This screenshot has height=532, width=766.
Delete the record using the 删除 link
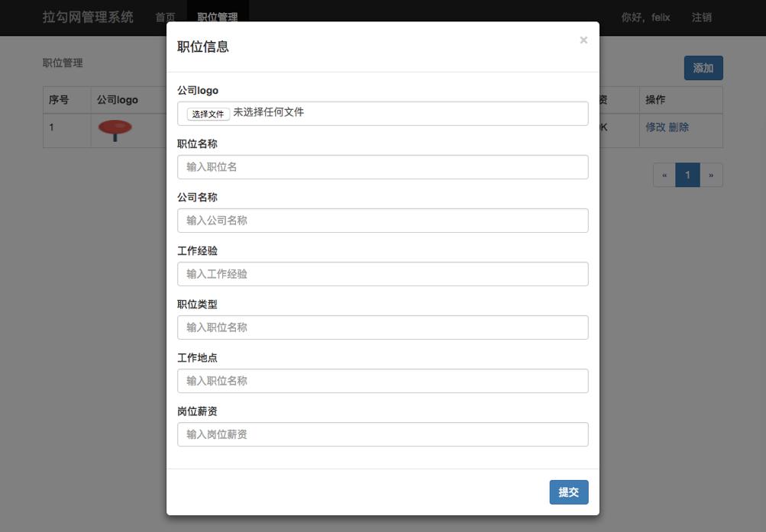679,126
